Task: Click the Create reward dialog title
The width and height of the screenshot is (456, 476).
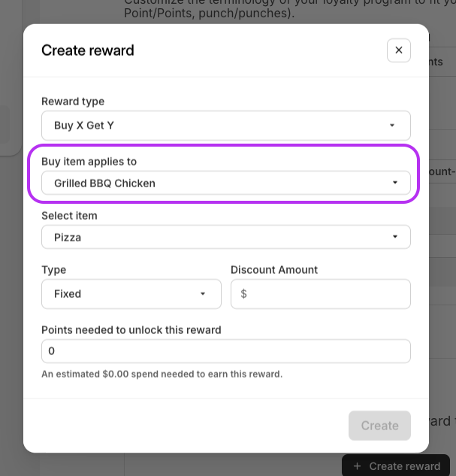Action: pyautogui.click(x=88, y=50)
